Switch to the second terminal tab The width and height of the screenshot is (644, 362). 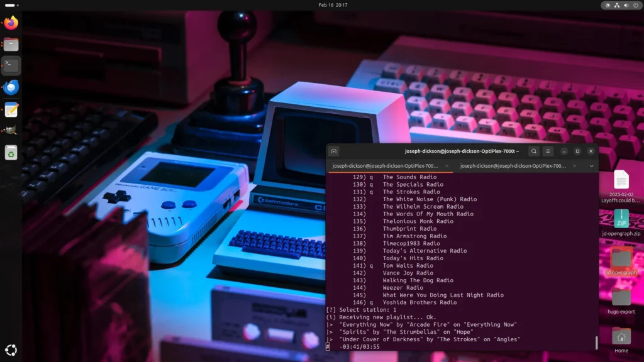[513, 166]
